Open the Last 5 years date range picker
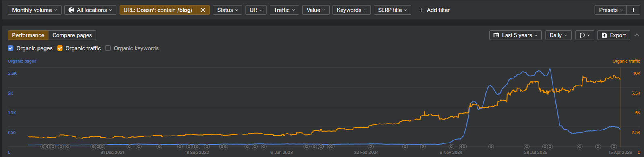The width and height of the screenshot is (644, 157). [516, 35]
